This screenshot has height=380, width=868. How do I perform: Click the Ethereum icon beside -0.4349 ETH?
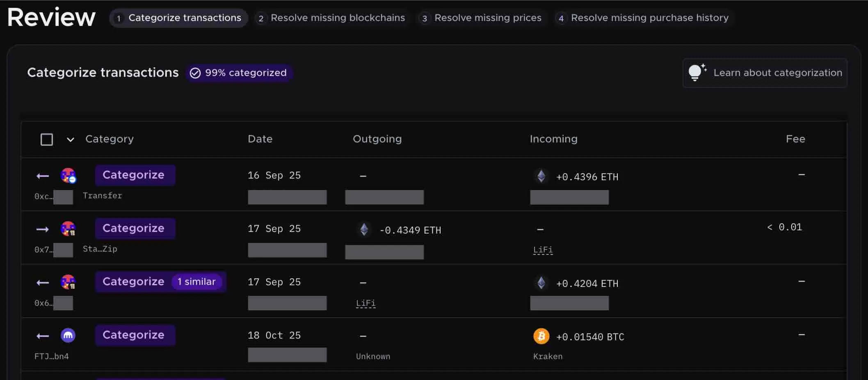click(x=364, y=229)
